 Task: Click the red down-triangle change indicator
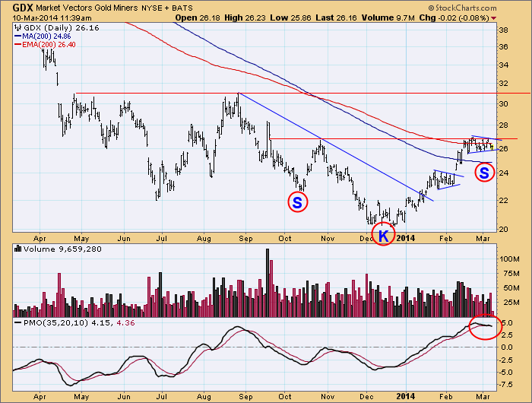tap(493, 18)
